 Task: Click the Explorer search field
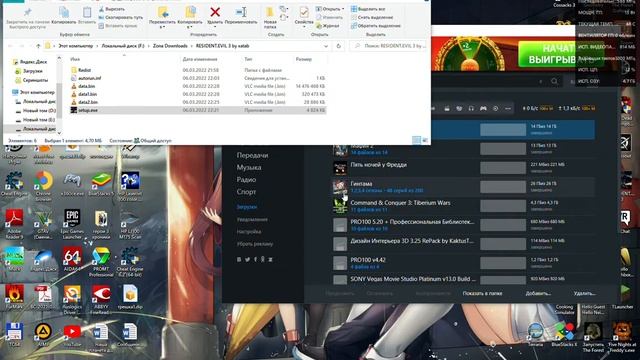point(388,46)
